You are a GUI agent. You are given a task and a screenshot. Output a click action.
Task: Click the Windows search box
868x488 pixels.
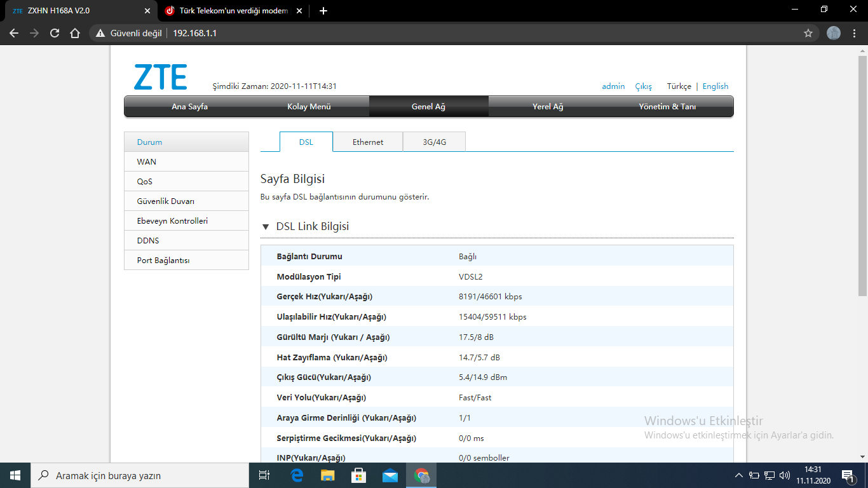pos(139,475)
